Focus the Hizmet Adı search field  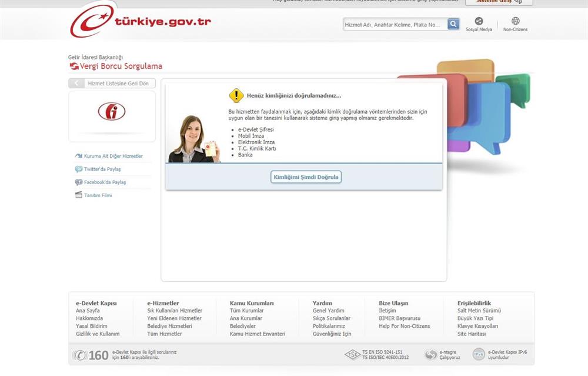coord(395,24)
